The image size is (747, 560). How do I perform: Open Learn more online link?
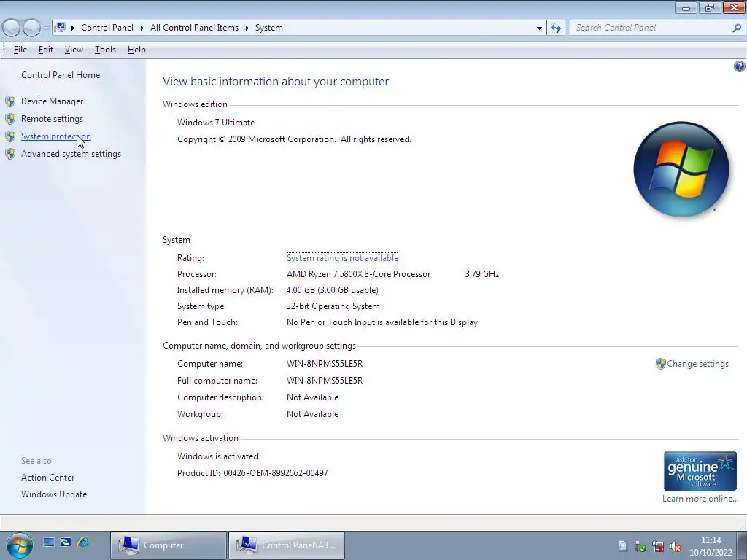(x=700, y=499)
